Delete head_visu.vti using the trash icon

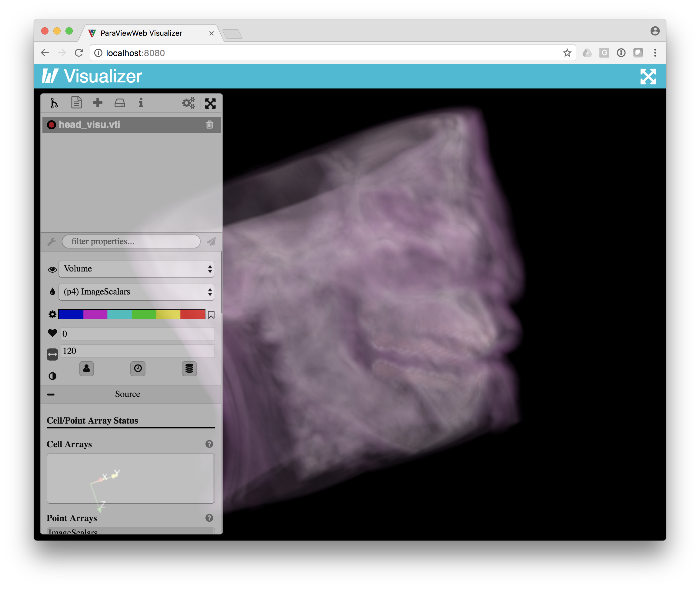[x=210, y=125]
